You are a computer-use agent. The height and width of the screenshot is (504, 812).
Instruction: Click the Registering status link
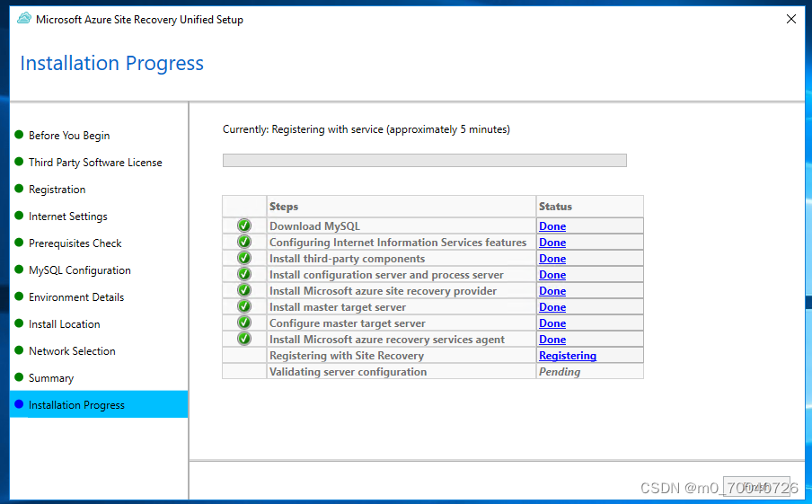[568, 356]
